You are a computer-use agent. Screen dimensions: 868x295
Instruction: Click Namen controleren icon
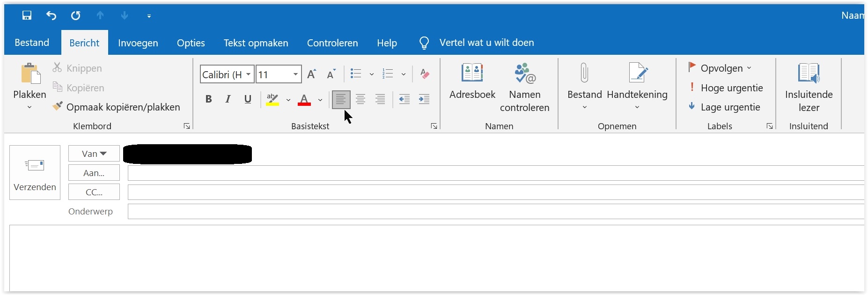pos(524,87)
